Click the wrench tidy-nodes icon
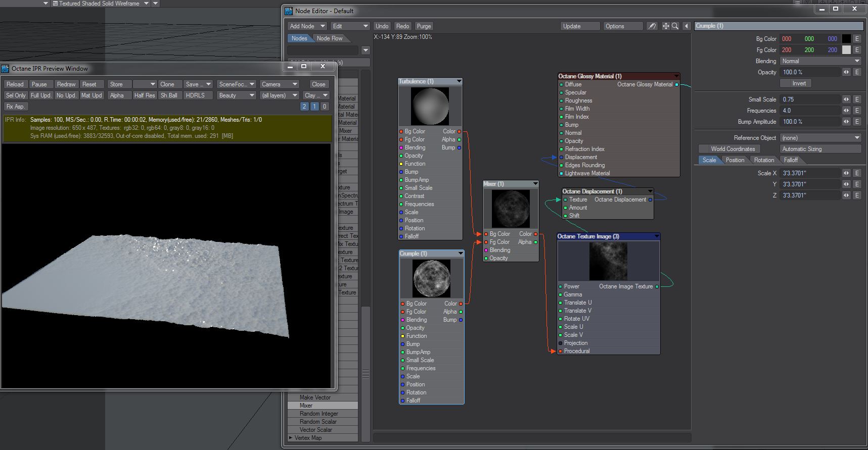 click(x=652, y=26)
